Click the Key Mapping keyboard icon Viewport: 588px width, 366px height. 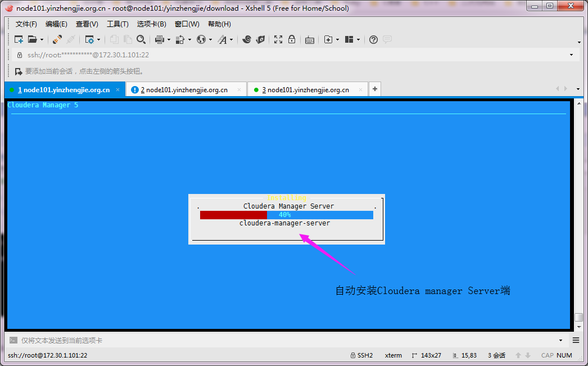pyautogui.click(x=310, y=40)
